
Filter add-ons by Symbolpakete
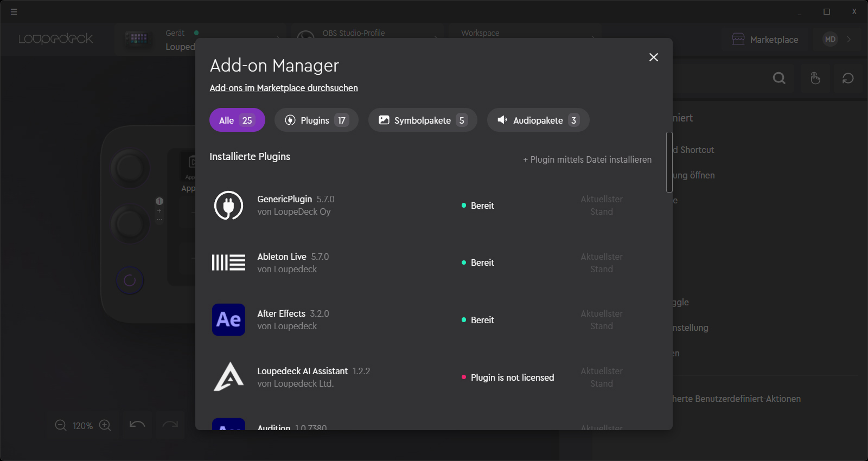click(x=423, y=120)
